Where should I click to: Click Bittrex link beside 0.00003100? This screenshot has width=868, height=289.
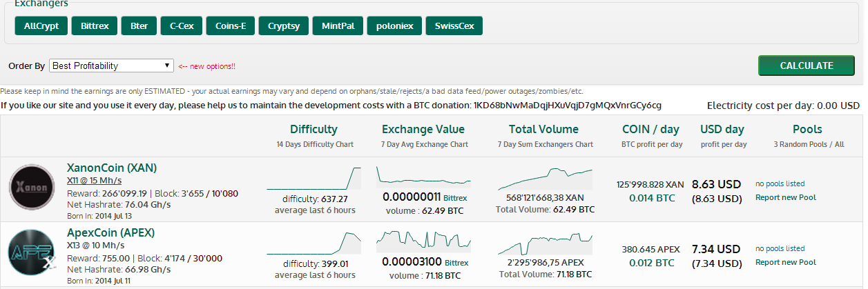pyautogui.click(x=455, y=263)
